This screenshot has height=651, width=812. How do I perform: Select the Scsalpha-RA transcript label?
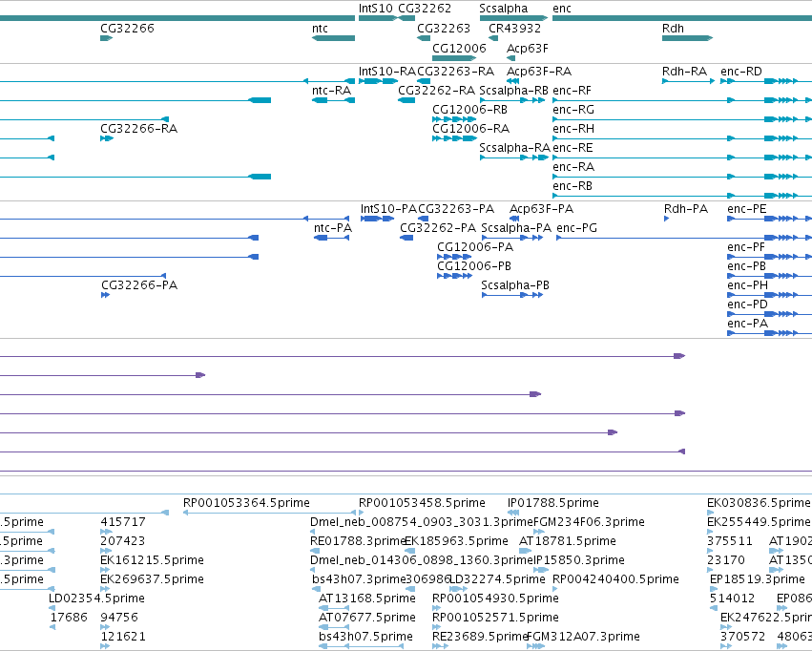[x=514, y=148]
